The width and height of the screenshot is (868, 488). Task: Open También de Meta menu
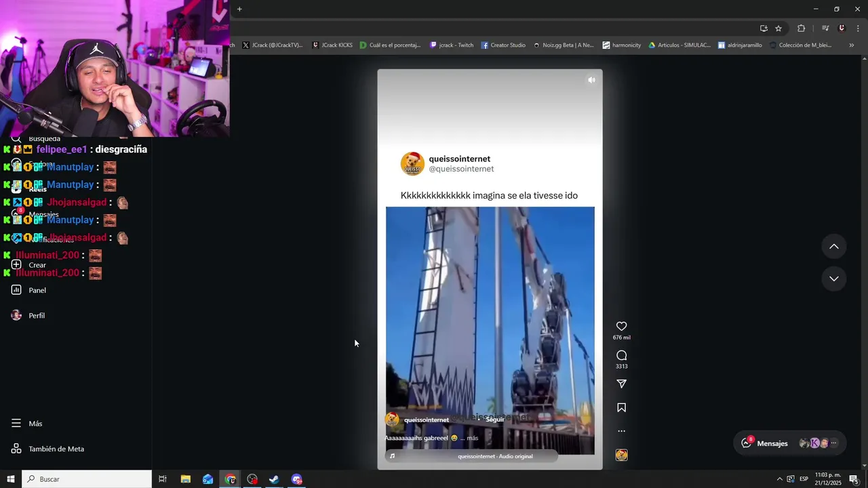point(47,449)
